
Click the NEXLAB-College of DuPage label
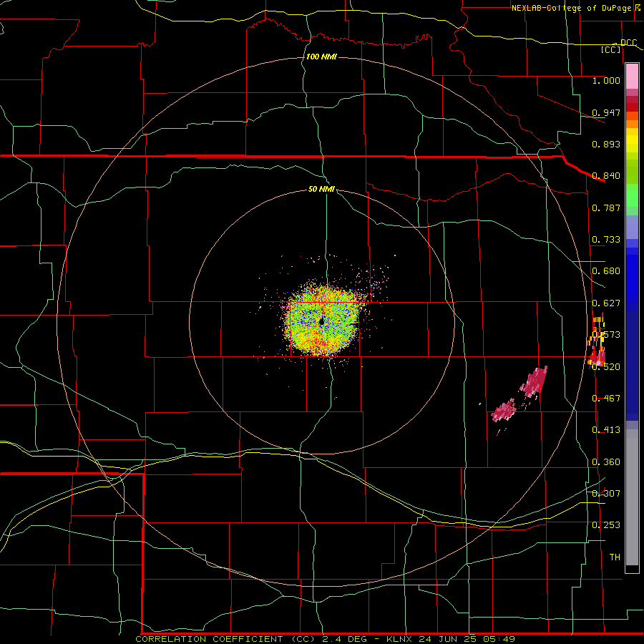pos(571,8)
